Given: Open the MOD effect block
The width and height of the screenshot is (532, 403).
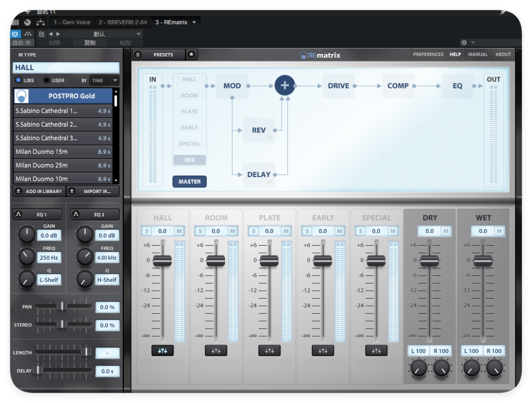Looking at the screenshot, I should click(x=232, y=86).
